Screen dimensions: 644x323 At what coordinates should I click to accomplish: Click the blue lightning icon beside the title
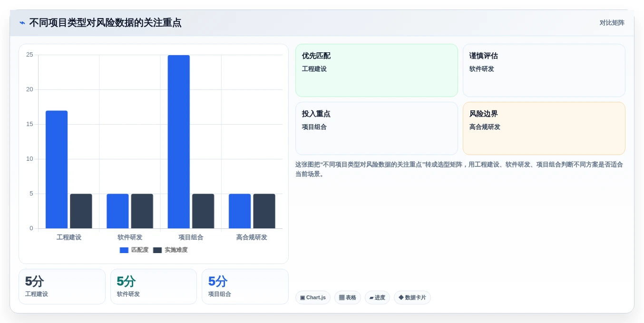pos(22,23)
